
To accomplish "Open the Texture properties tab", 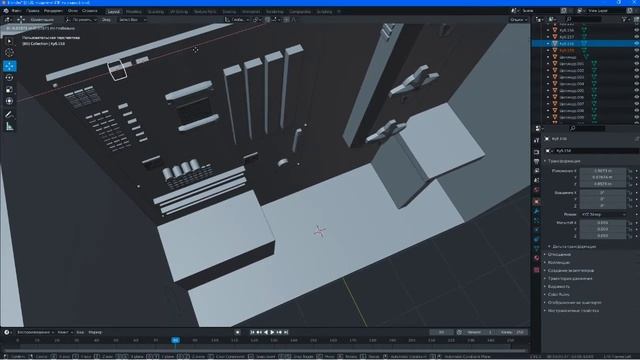I will (537, 270).
